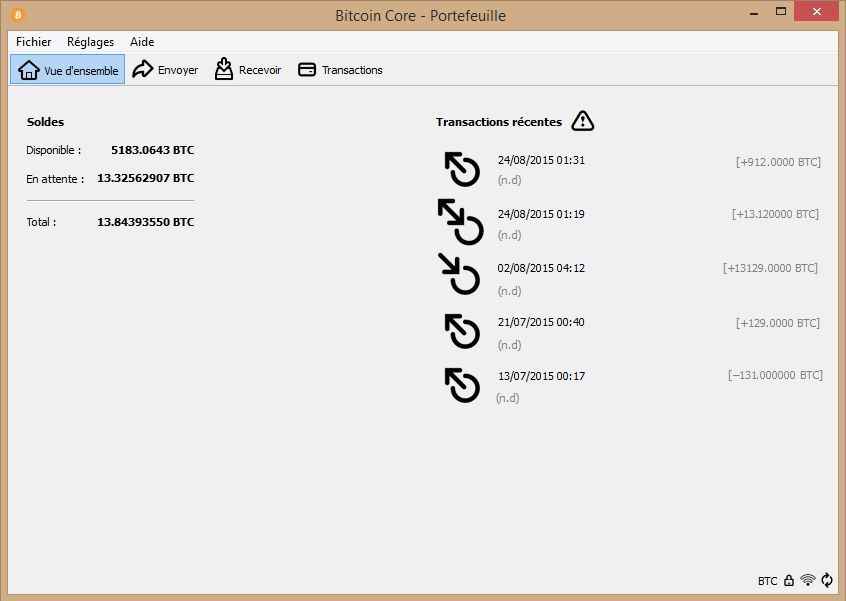Click the BTC unit selector in status bar

[767, 581]
